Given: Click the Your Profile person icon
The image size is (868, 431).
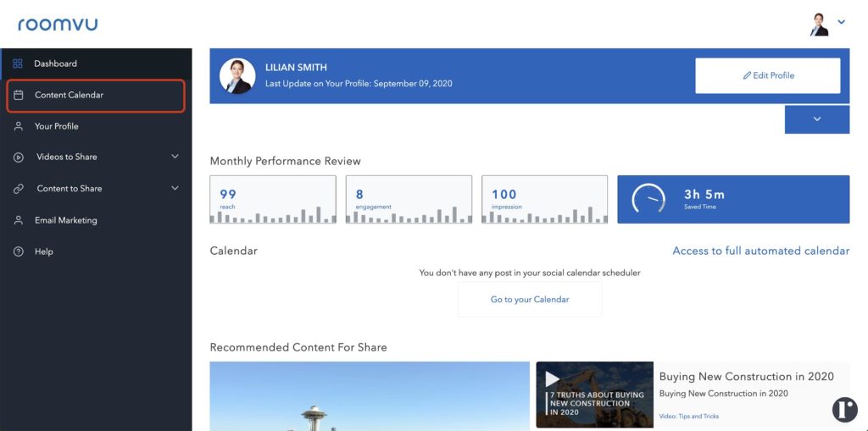Looking at the screenshot, I should (x=18, y=126).
